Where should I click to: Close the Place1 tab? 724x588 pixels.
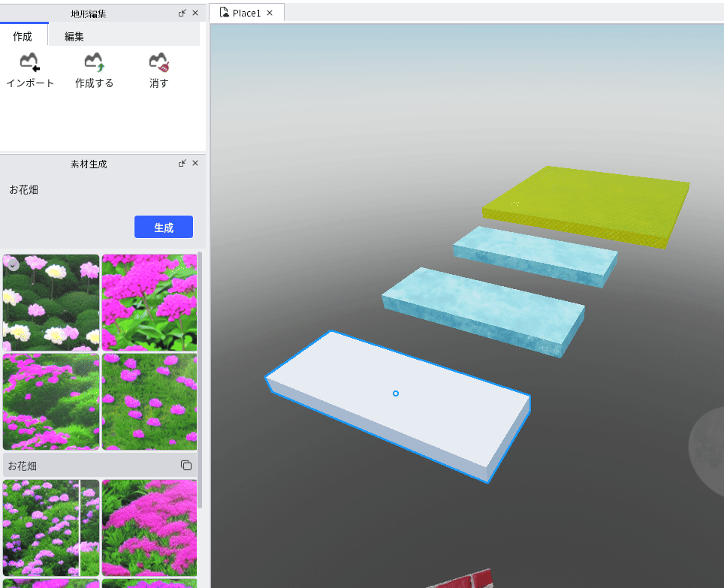270,13
